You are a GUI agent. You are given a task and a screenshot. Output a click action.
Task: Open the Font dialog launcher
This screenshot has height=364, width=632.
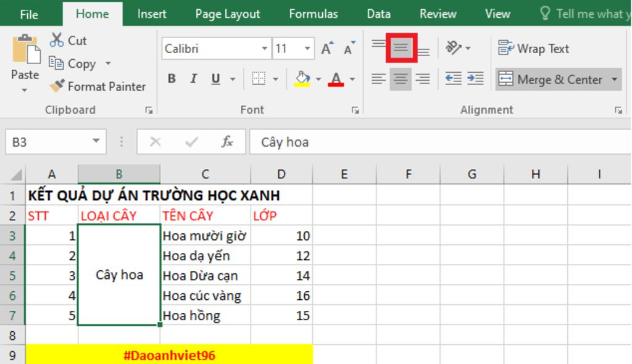pyautogui.click(x=355, y=110)
